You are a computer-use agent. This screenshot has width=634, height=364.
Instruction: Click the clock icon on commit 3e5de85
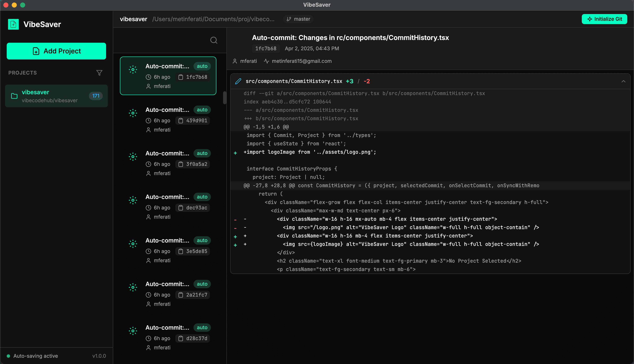click(148, 251)
